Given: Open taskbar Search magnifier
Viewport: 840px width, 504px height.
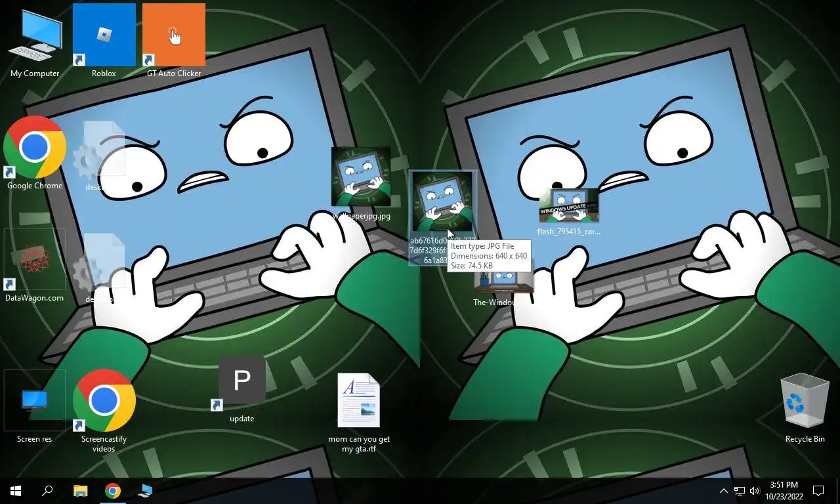Looking at the screenshot, I should pos(47,491).
